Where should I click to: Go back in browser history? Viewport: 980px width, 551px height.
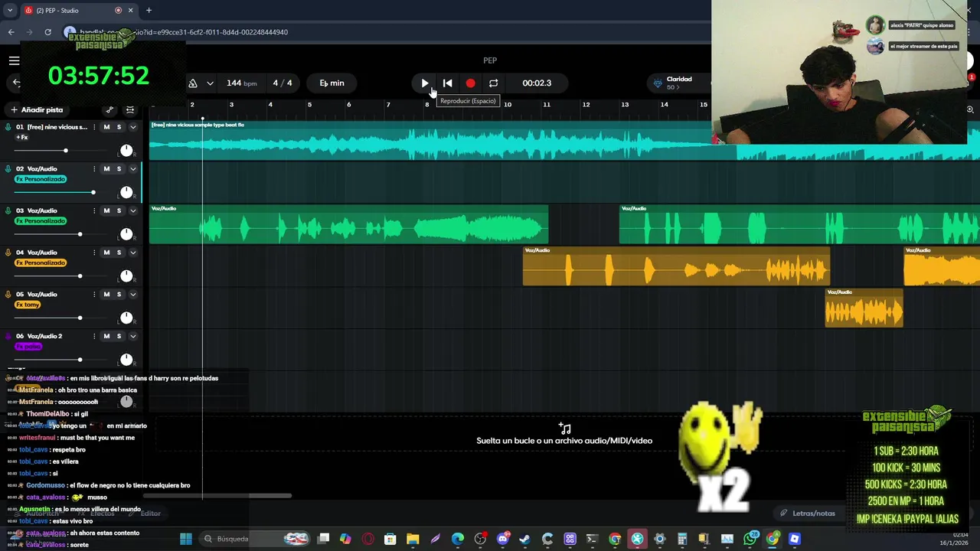pos(11,32)
